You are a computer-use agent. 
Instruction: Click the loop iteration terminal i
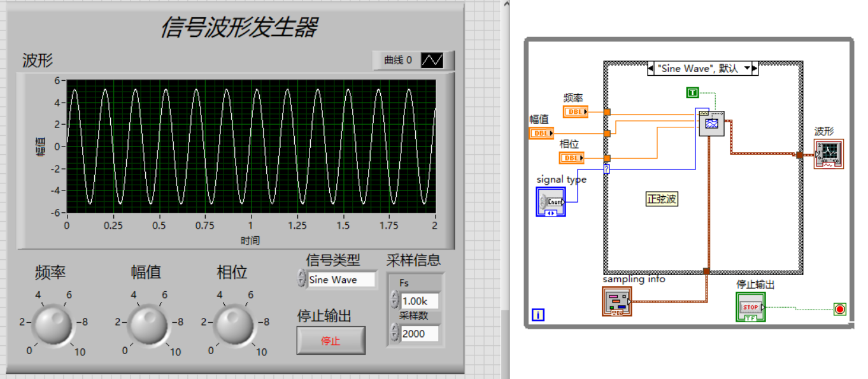coord(538,315)
